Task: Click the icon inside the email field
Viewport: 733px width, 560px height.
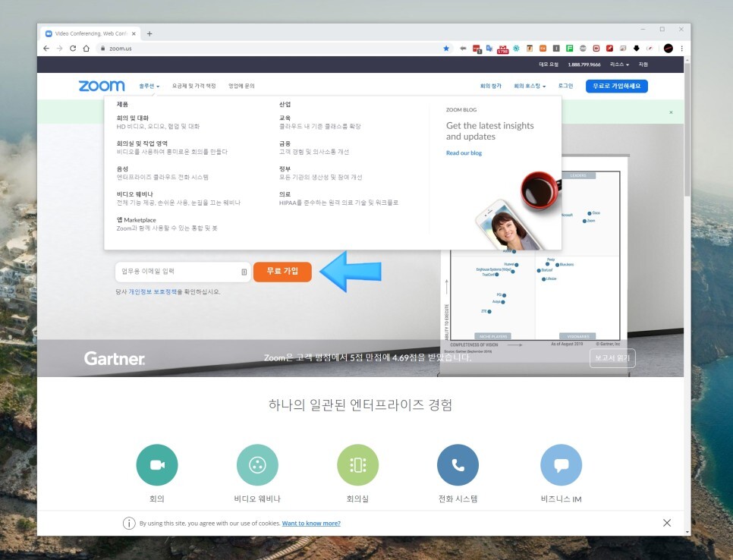Action: click(x=244, y=272)
